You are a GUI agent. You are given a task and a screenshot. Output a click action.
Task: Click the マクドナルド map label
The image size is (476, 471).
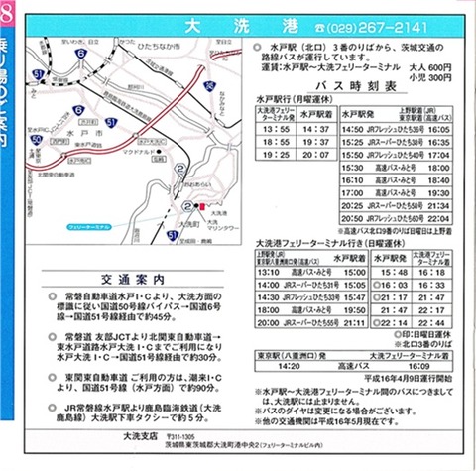(x=139, y=152)
